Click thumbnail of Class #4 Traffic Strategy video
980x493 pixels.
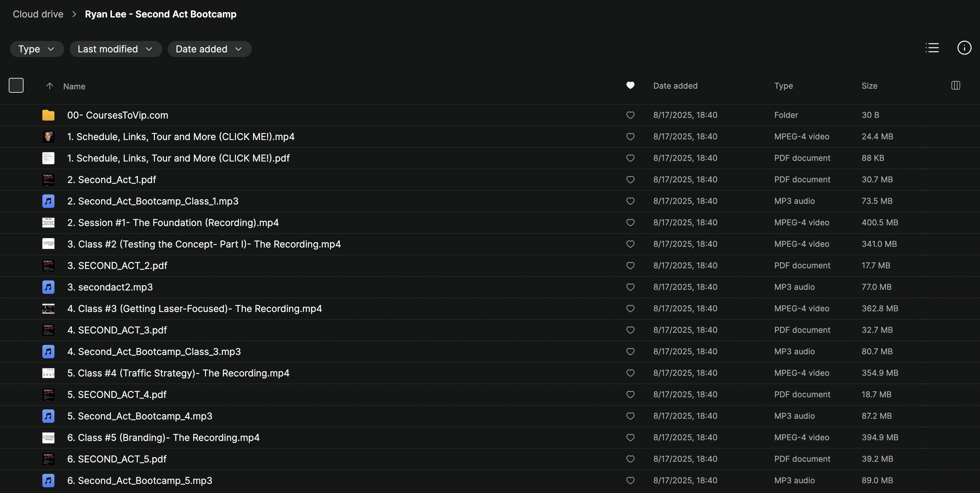tap(48, 373)
